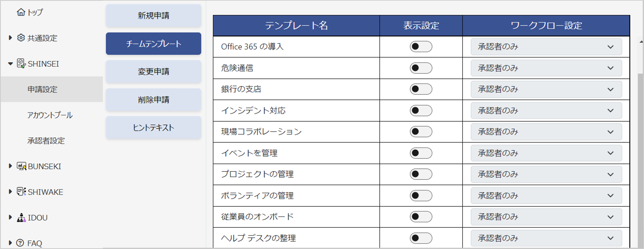This screenshot has height=249, width=644.
Task: Click the BUNSEKI analysis icon
Action: click(21, 166)
